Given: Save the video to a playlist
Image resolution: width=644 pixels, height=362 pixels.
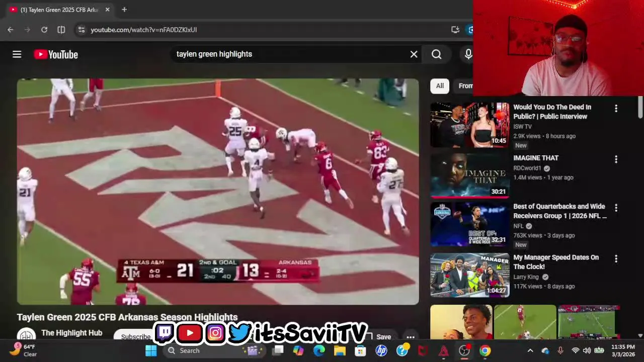Looking at the screenshot, I should [379, 337].
